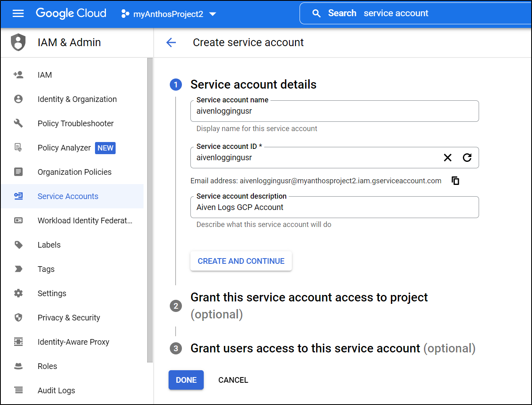Open the hamburger navigation menu

click(x=18, y=14)
